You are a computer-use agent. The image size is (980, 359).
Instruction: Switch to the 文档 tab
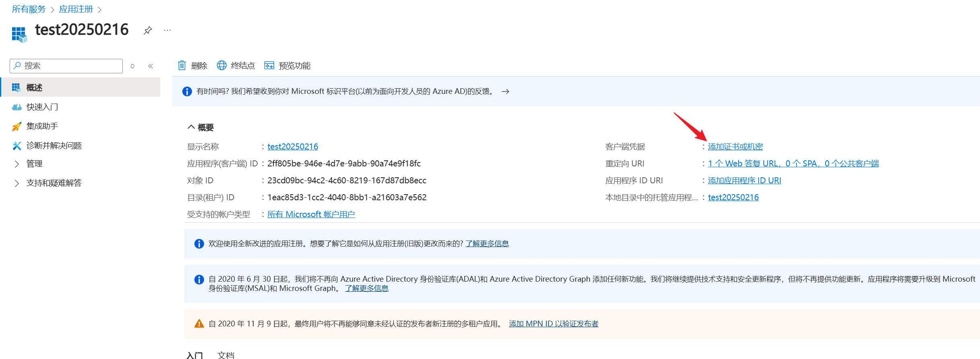(226, 355)
